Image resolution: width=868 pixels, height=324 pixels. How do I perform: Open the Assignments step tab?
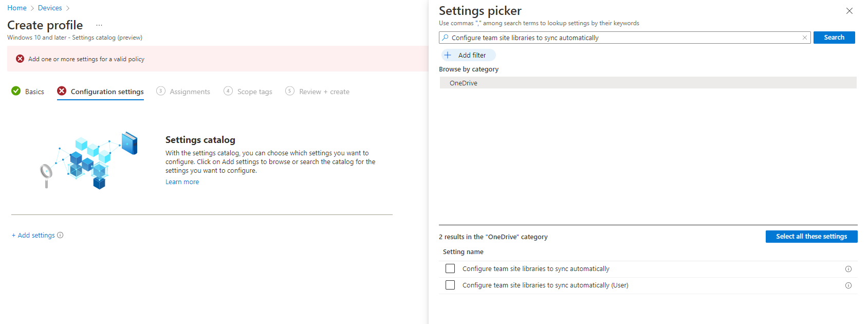coord(183,92)
